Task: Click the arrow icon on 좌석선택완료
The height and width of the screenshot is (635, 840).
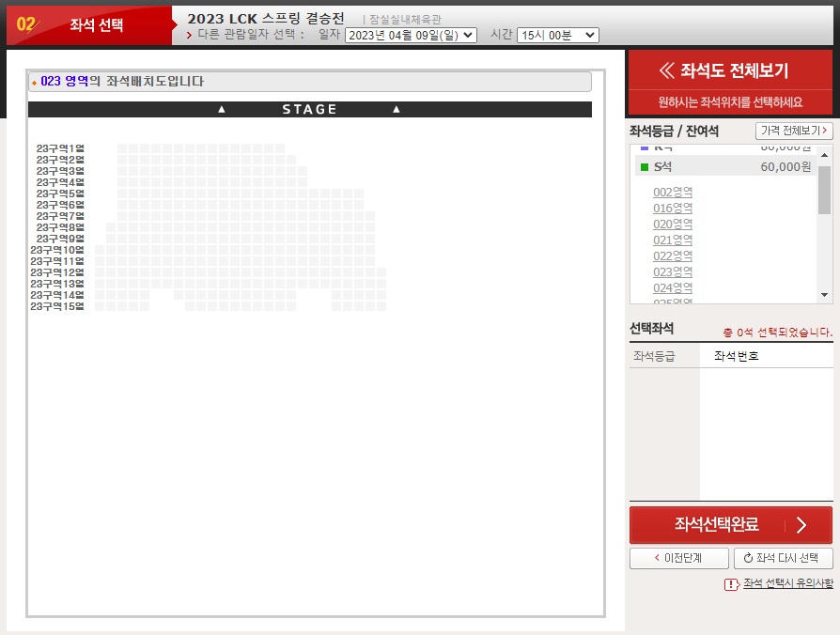Action: [801, 525]
